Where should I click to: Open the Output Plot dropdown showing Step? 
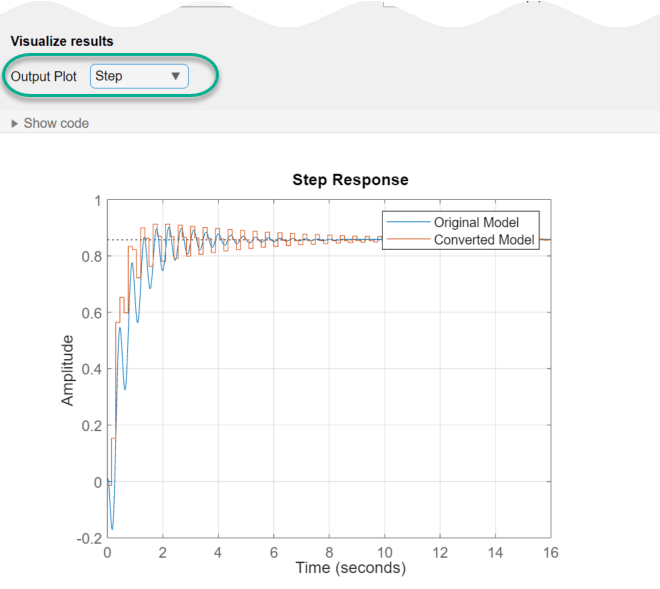pyautogui.click(x=138, y=76)
